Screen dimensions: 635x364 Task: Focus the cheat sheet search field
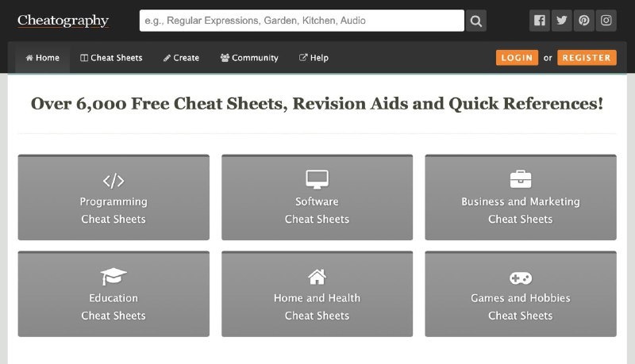[x=302, y=21]
